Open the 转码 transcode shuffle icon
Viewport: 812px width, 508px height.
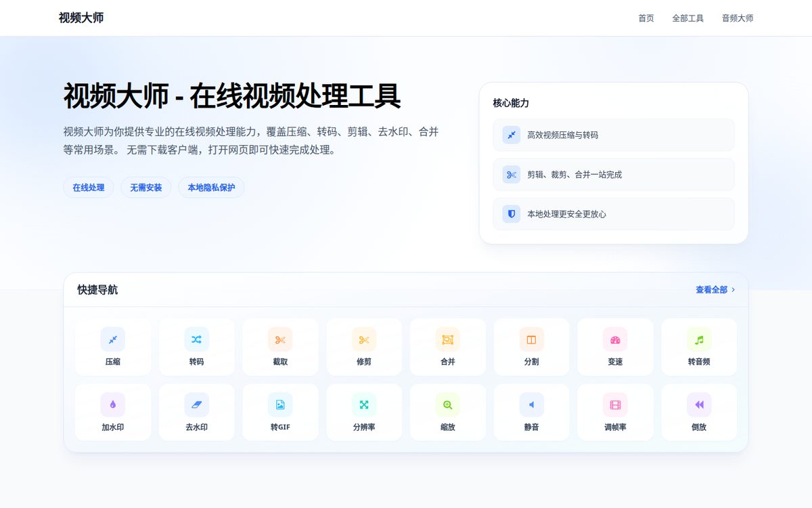(196, 339)
